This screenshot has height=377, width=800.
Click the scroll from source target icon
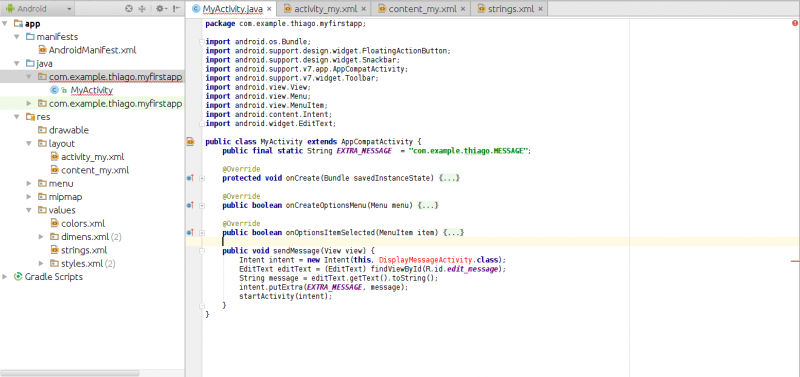[129, 9]
